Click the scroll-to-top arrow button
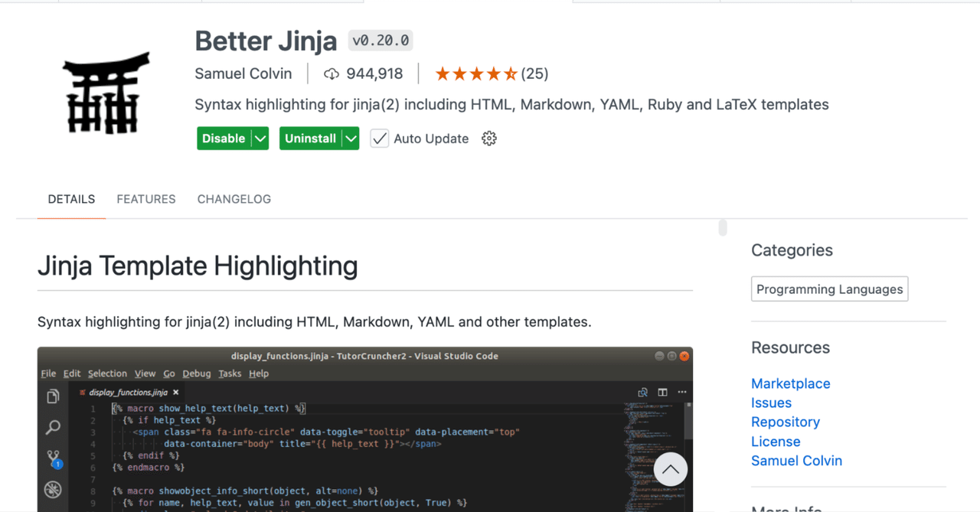The image size is (980, 512). [671, 468]
